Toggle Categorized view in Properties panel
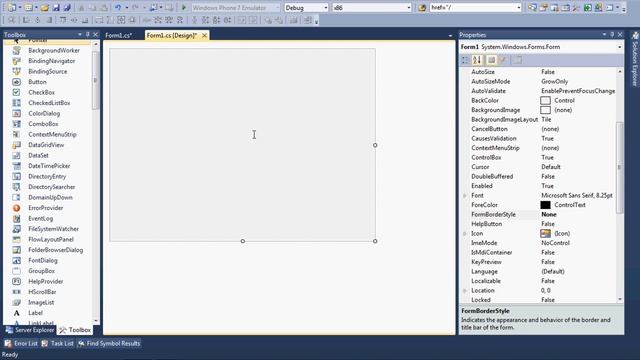 click(x=465, y=60)
